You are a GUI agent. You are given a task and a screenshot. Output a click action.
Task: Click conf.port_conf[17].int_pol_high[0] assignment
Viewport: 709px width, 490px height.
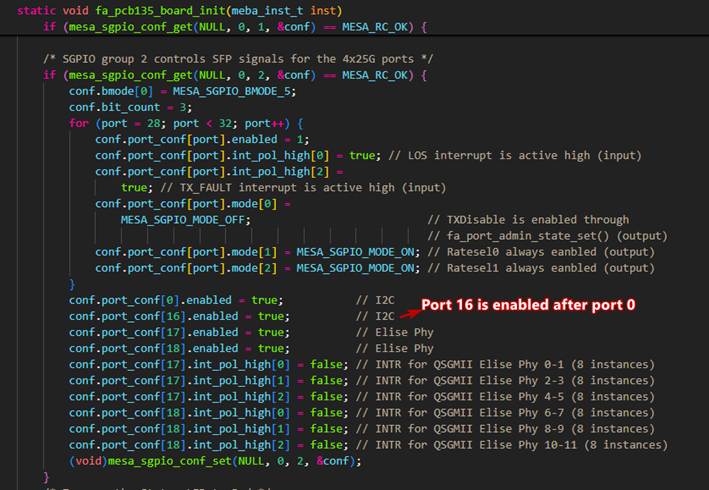coord(208,364)
